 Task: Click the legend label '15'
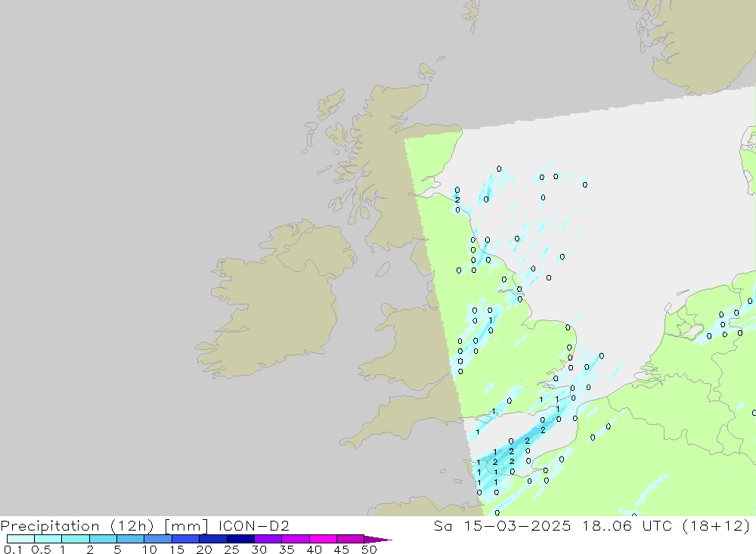(176, 549)
